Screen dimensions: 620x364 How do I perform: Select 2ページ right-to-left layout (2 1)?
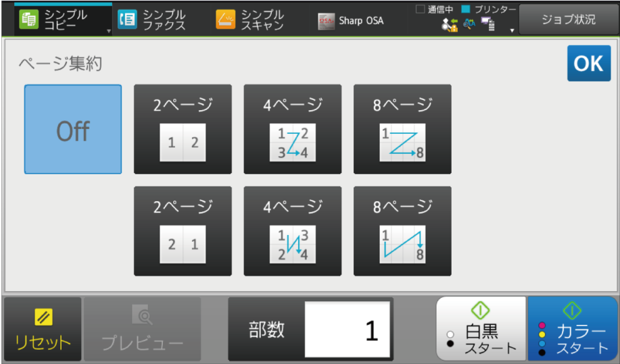(x=183, y=231)
